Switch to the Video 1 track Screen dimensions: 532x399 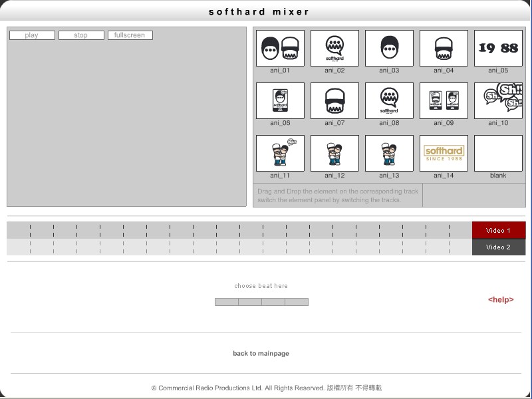coord(499,230)
